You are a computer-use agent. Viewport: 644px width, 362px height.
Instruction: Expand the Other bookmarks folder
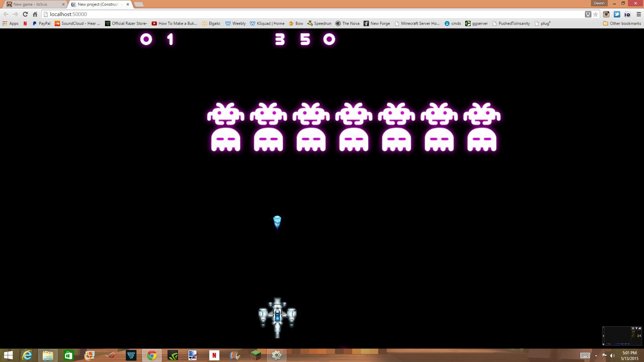click(622, 23)
